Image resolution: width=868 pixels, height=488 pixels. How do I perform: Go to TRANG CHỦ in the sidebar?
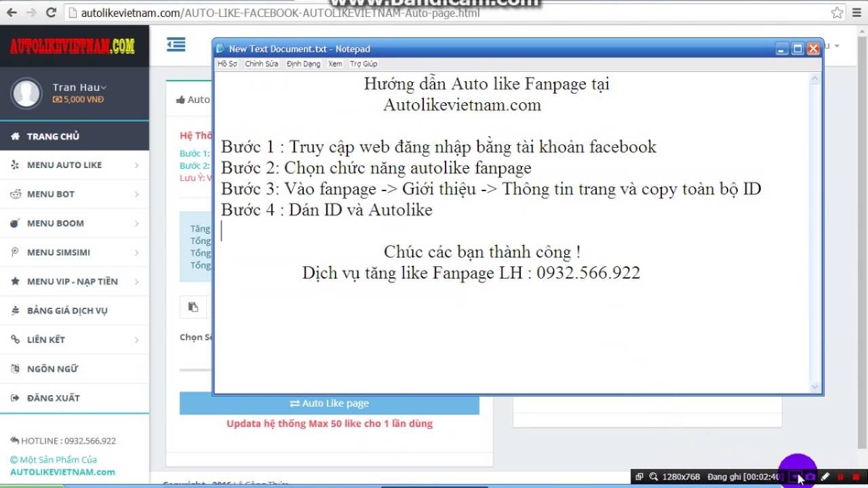coord(75,136)
